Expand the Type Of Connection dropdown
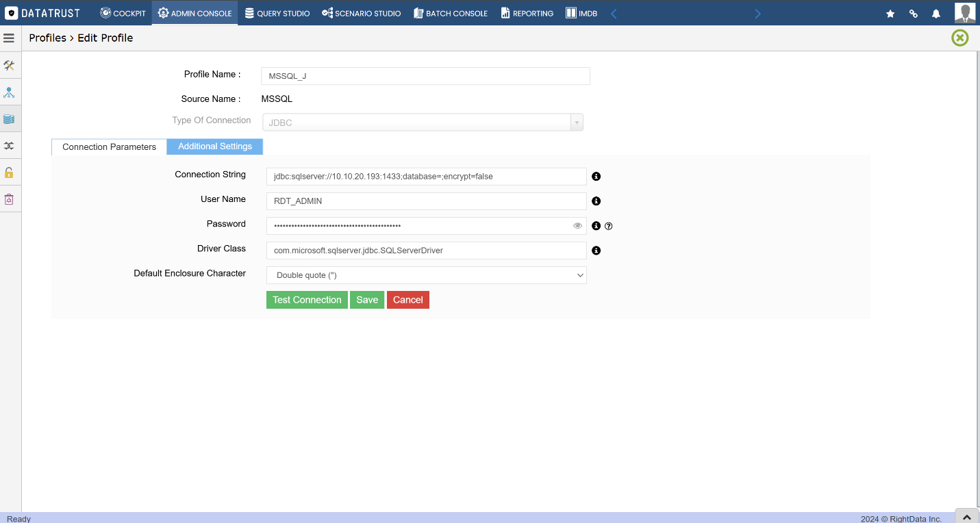Screen dimensions: 980x523 (x=577, y=122)
